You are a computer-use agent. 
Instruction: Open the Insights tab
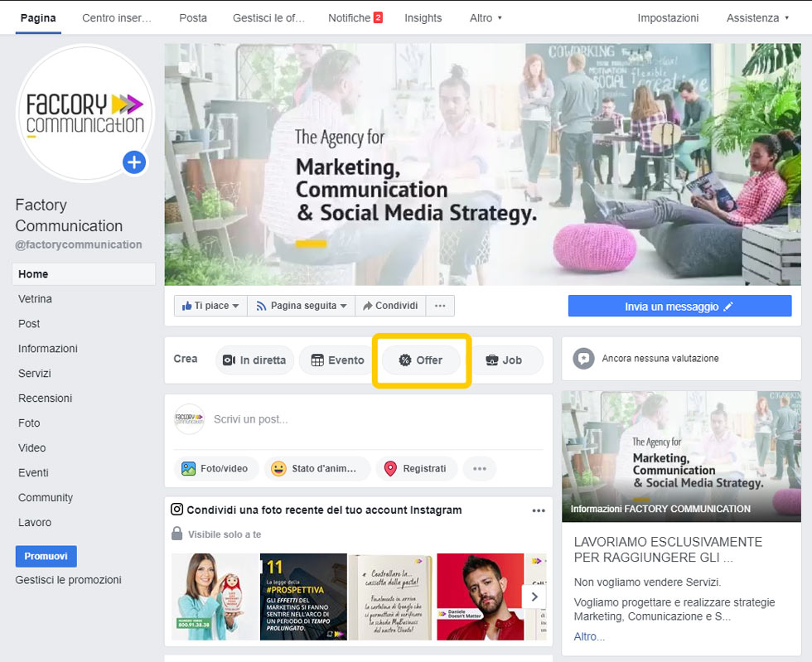coord(423,17)
